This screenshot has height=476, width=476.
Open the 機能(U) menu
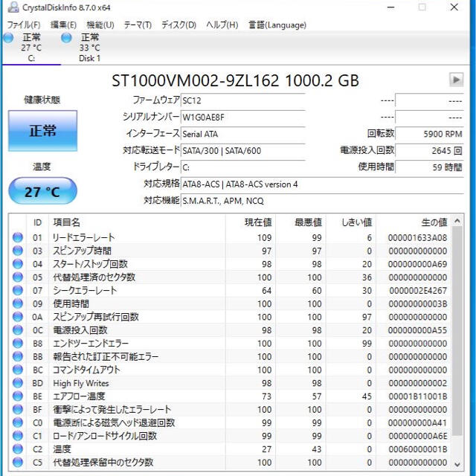pos(100,25)
